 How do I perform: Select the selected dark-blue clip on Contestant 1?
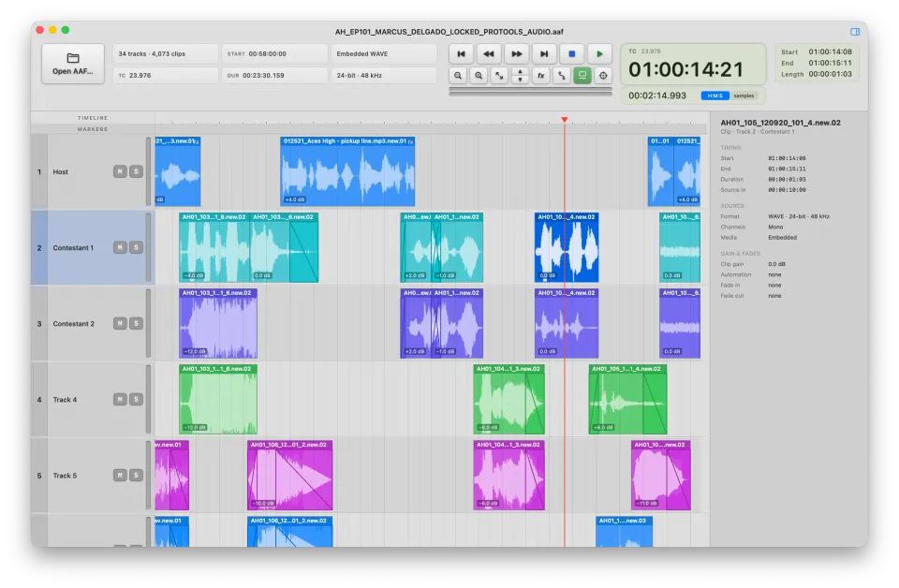click(567, 247)
